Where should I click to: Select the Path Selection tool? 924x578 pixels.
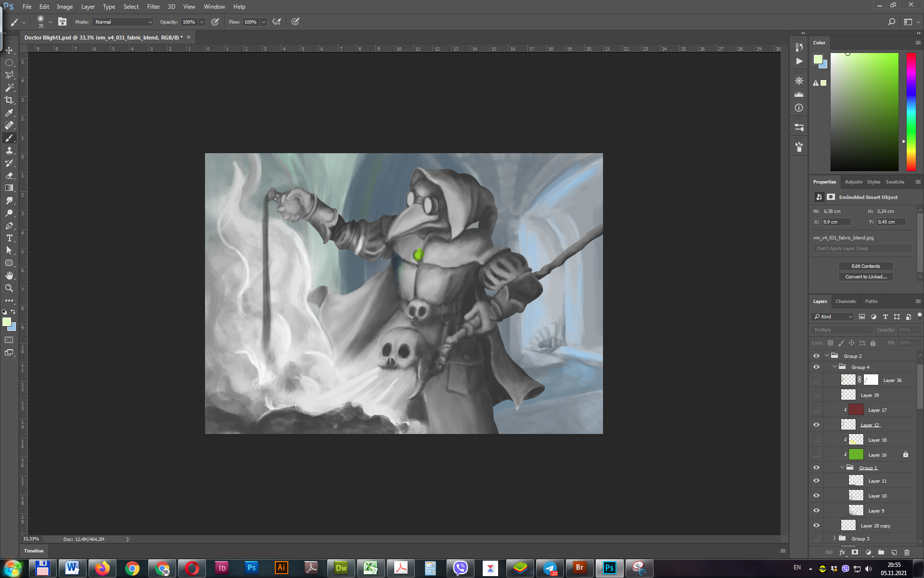[x=9, y=250]
